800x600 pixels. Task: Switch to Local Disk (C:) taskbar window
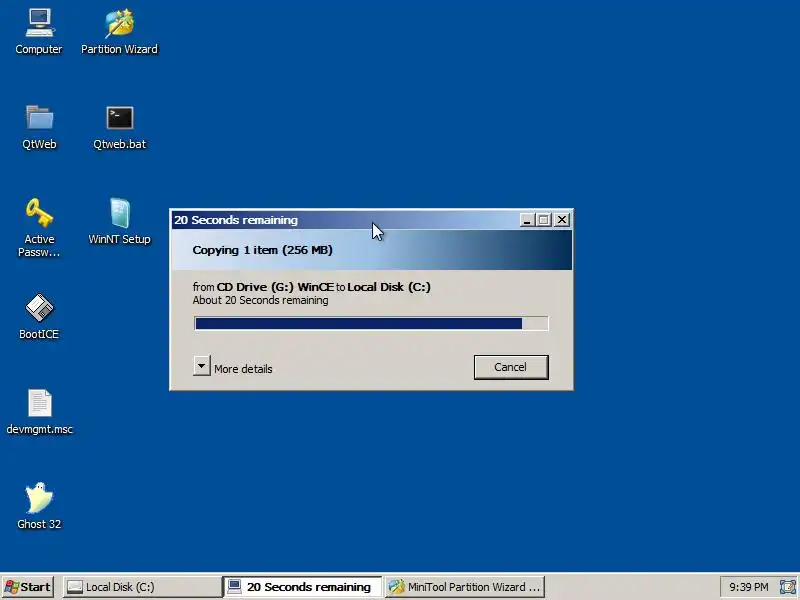tap(142, 587)
